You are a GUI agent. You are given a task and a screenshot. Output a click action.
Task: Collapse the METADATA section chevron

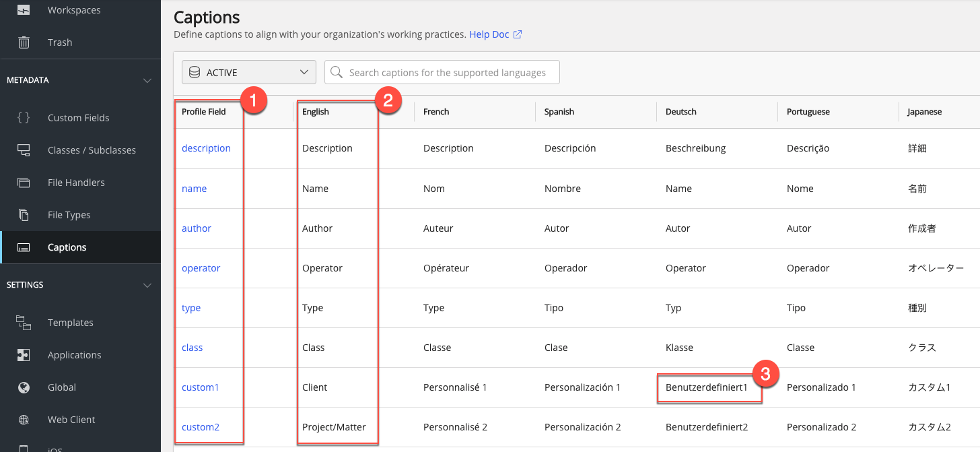coord(147,80)
